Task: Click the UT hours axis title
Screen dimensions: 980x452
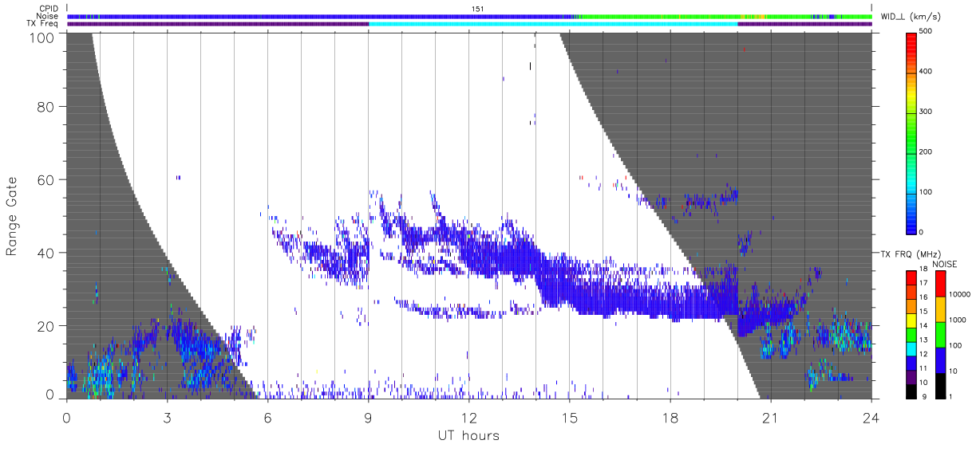Action: (468, 434)
